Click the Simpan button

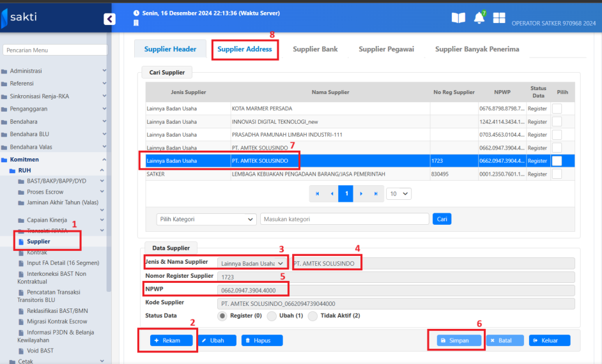tap(459, 340)
